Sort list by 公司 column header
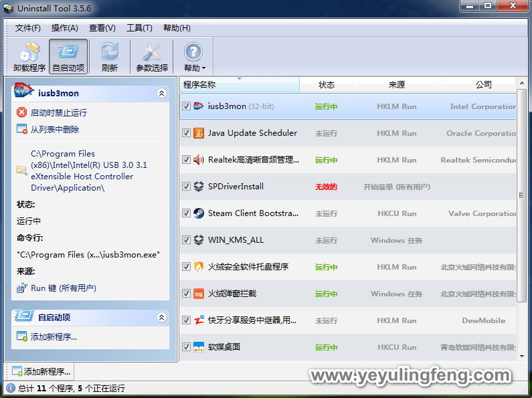The image size is (532, 398). [478, 85]
